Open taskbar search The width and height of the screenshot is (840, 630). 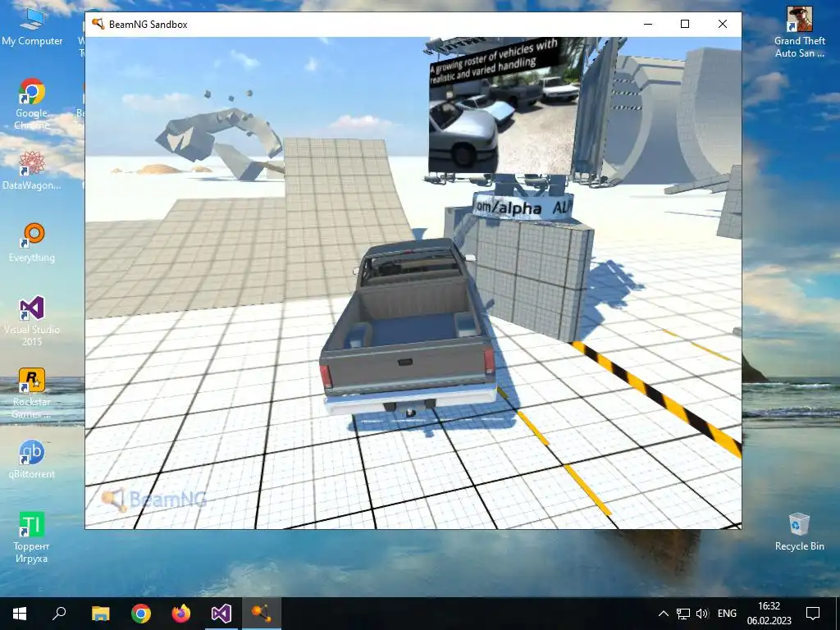[59, 614]
